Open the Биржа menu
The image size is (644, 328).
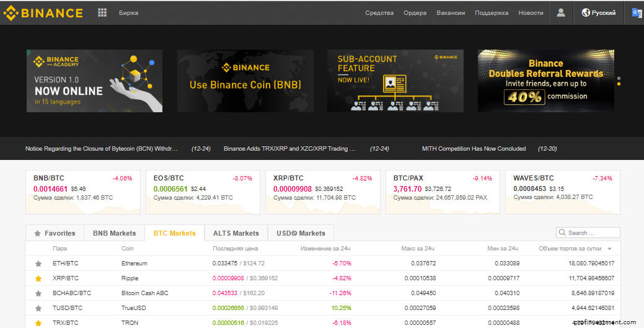(128, 13)
